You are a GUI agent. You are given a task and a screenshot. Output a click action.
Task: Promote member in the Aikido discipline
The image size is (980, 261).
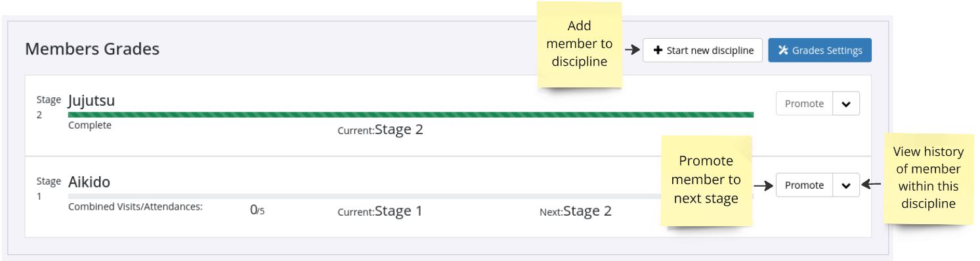click(x=804, y=185)
